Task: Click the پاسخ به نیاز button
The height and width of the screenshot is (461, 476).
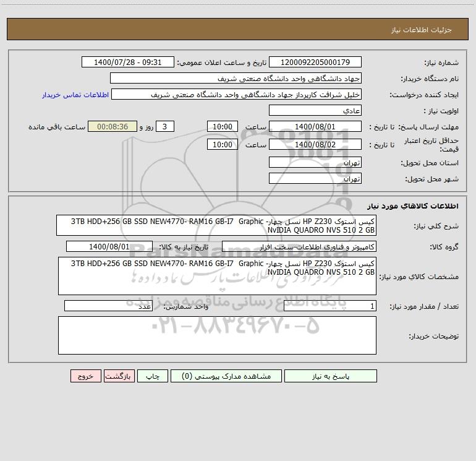Action: pyautogui.click(x=331, y=376)
